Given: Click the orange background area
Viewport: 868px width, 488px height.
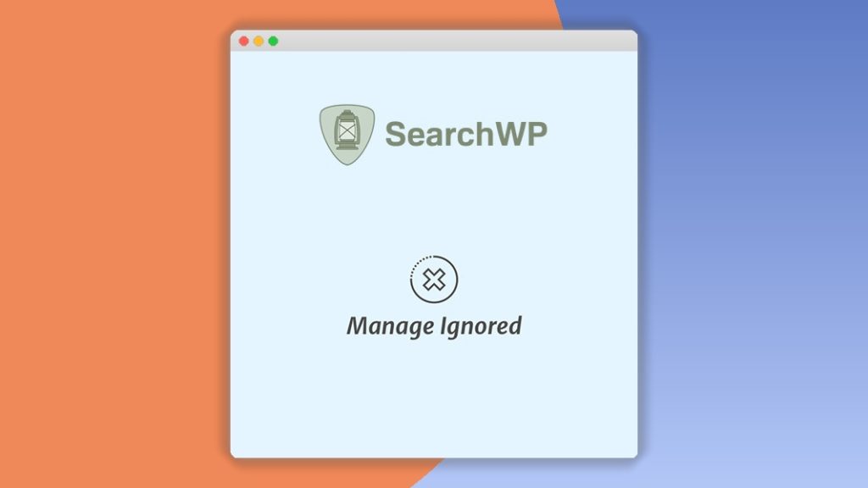Looking at the screenshot, I should (x=111, y=243).
